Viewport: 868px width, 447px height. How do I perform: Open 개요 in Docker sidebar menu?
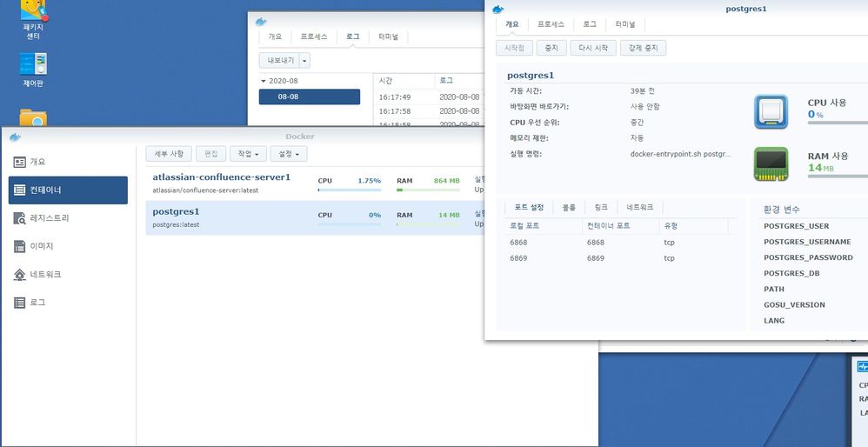tap(68, 162)
